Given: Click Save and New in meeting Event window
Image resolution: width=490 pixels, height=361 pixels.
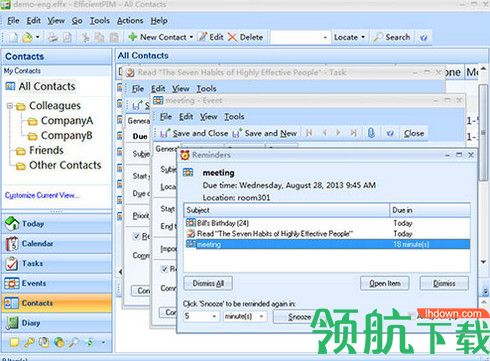Looking at the screenshot, I should [x=265, y=133].
